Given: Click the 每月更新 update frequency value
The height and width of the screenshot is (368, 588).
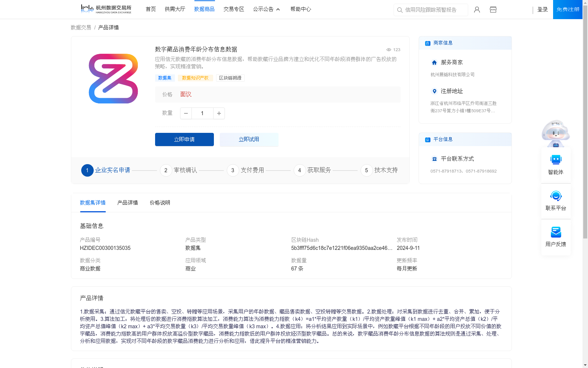Looking at the screenshot, I should [407, 269].
